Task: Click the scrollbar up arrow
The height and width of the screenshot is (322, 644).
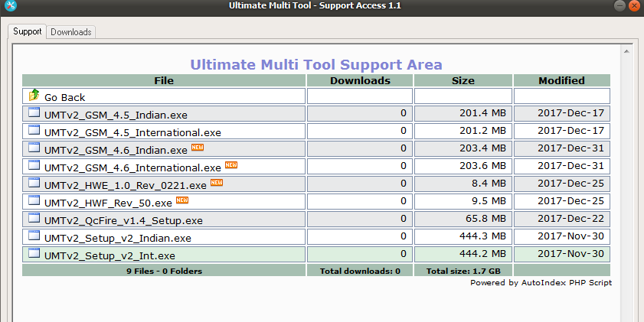Action: click(626, 52)
